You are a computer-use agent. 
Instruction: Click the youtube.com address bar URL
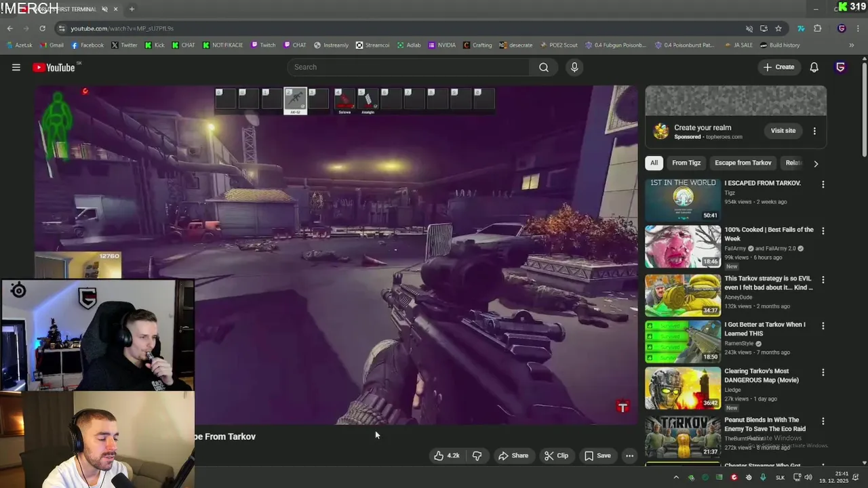pos(122,28)
